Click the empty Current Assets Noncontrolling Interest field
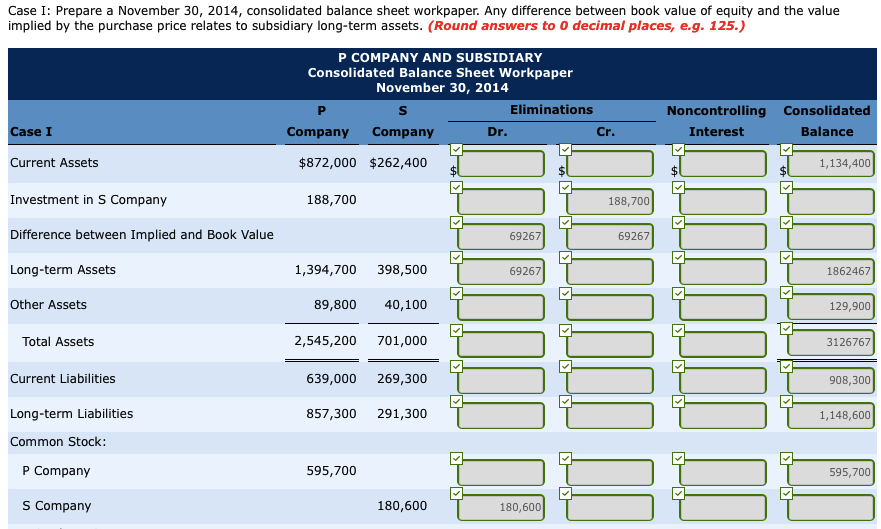Viewport: 881px width, 529px height. (718, 163)
